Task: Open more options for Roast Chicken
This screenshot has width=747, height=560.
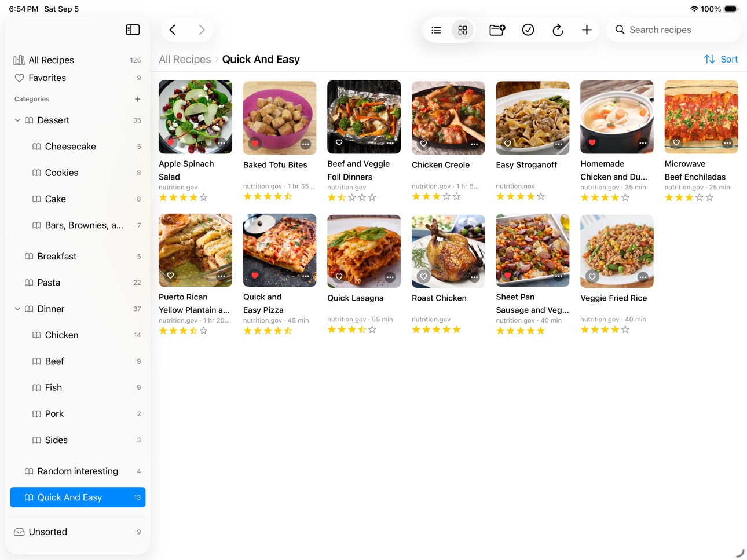Action: click(x=474, y=277)
